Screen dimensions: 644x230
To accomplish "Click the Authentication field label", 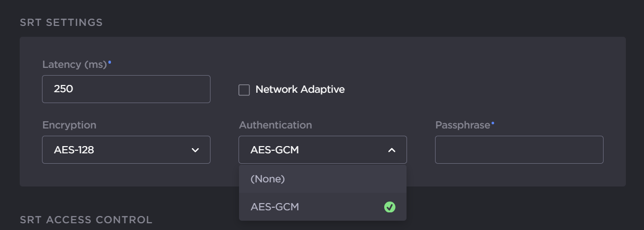I will 275,125.
